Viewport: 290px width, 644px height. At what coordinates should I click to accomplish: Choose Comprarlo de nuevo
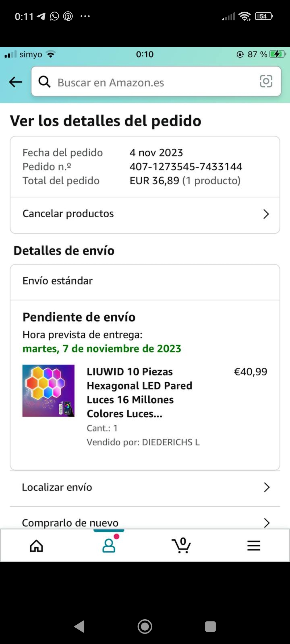point(145,518)
